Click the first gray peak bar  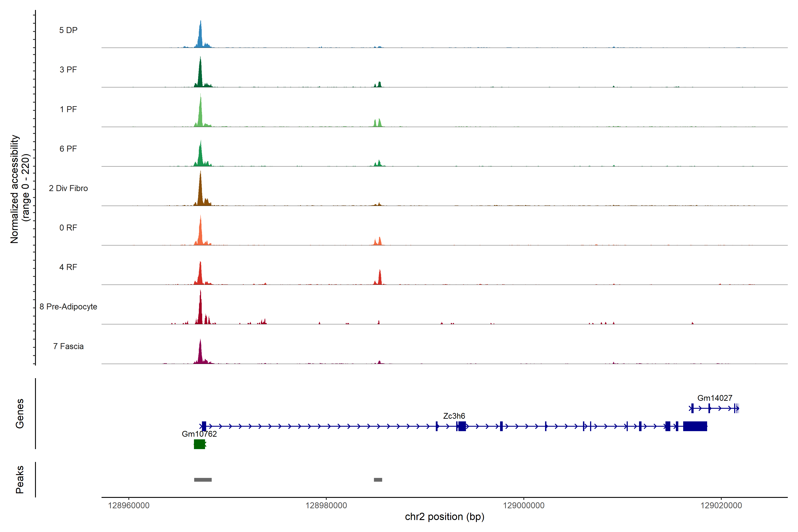(x=203, y=480)
